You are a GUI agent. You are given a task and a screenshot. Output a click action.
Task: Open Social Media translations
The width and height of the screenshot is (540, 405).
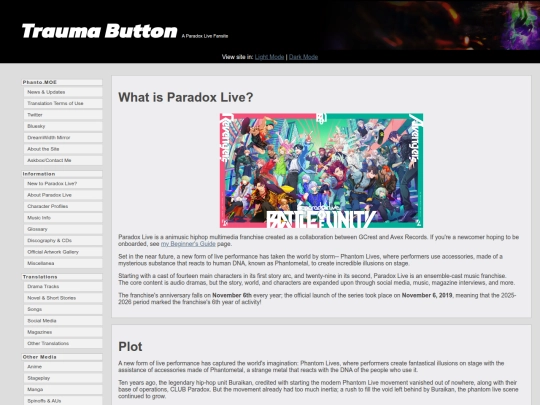(63, 321)
